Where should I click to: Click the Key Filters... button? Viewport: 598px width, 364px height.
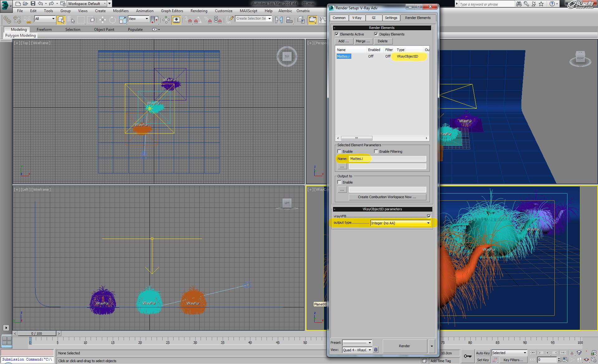click(513, 360)
